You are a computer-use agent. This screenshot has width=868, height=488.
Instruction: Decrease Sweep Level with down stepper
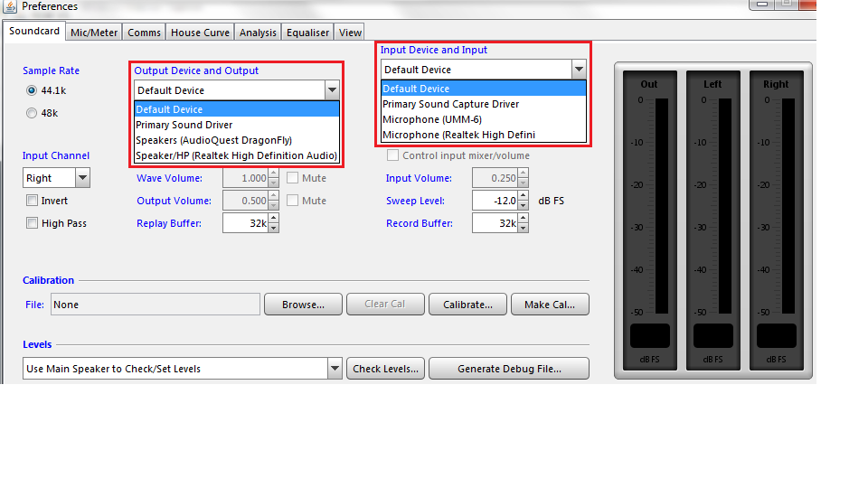[x=524, y=205]
